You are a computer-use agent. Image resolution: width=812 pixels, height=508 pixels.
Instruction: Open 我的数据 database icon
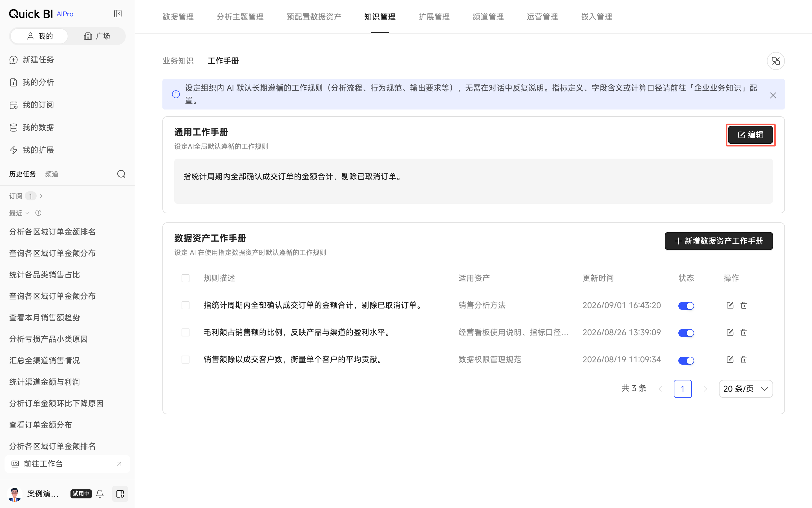click(x=14, y=127)
